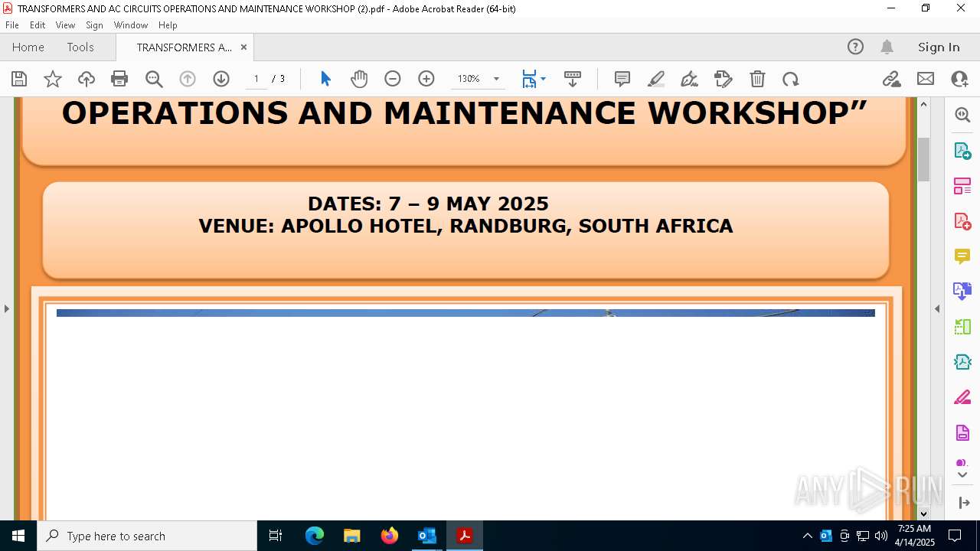
Task: Open the Protect PDF tool in right pane
Action: (962, 433)
